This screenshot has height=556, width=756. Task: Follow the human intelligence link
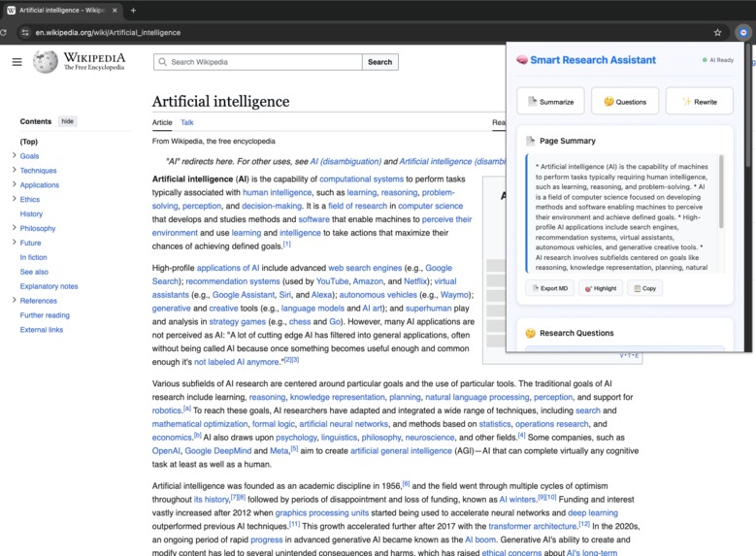tap(278, 192)
